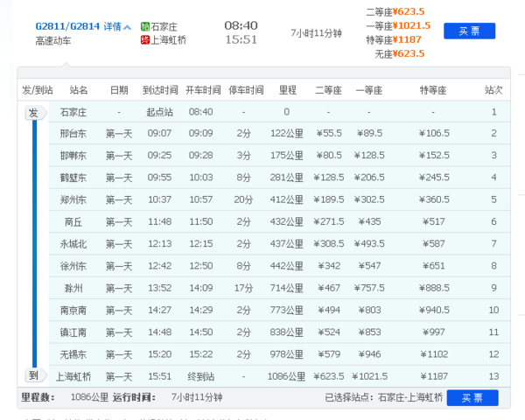Click departure time 14:09 for 滁州
525x420 pixels.
[x=201, y=289]
